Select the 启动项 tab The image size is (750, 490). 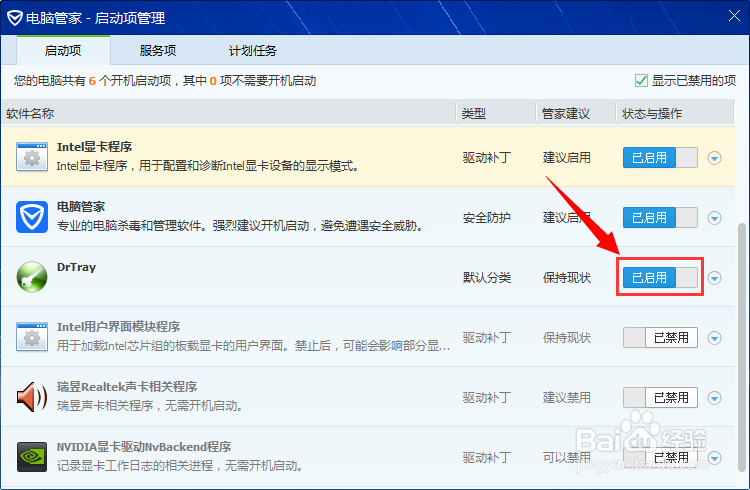tap(63, 51)
